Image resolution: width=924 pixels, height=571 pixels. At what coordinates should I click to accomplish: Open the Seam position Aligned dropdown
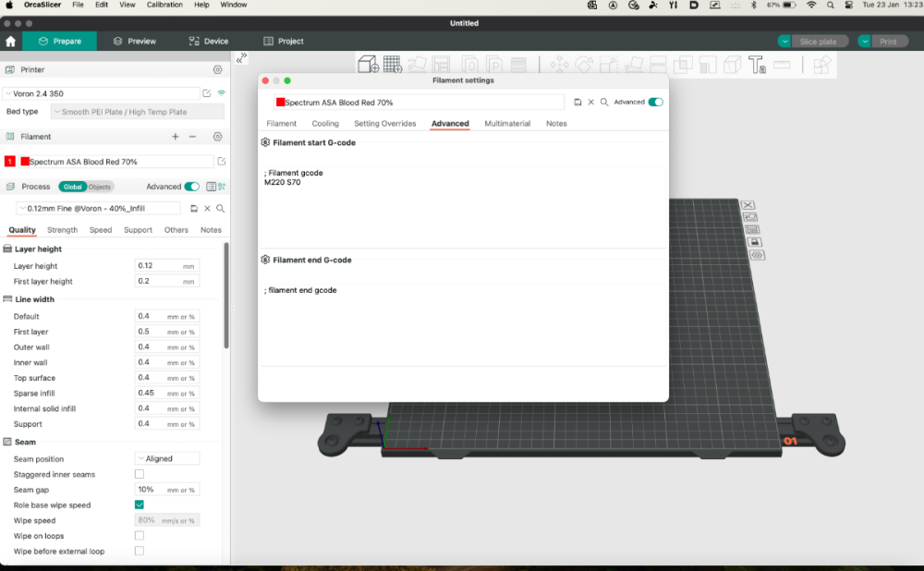[x=167, y=458]
